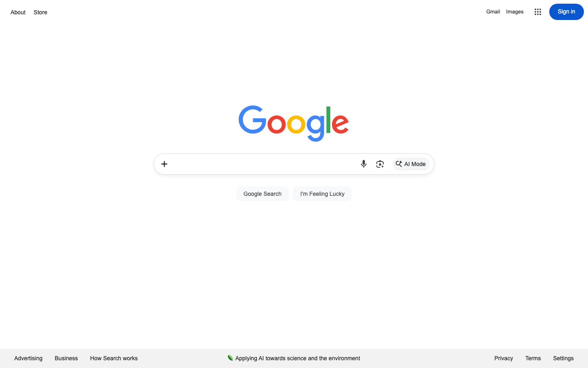Expand the Settings menu in footer

point(563,358)
